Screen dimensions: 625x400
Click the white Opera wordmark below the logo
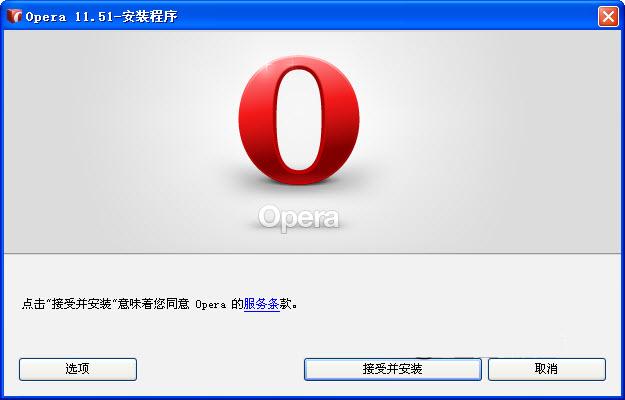299,218
